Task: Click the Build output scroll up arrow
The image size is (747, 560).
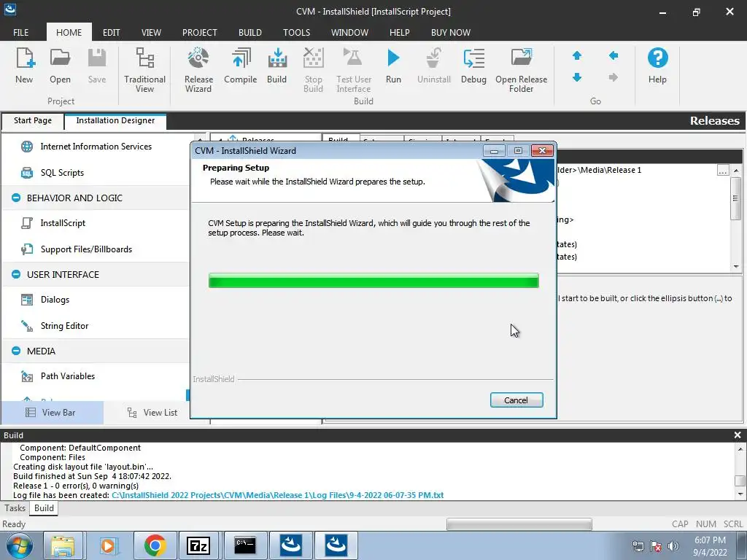Action: pyautogui.click(x=740, y=449)
